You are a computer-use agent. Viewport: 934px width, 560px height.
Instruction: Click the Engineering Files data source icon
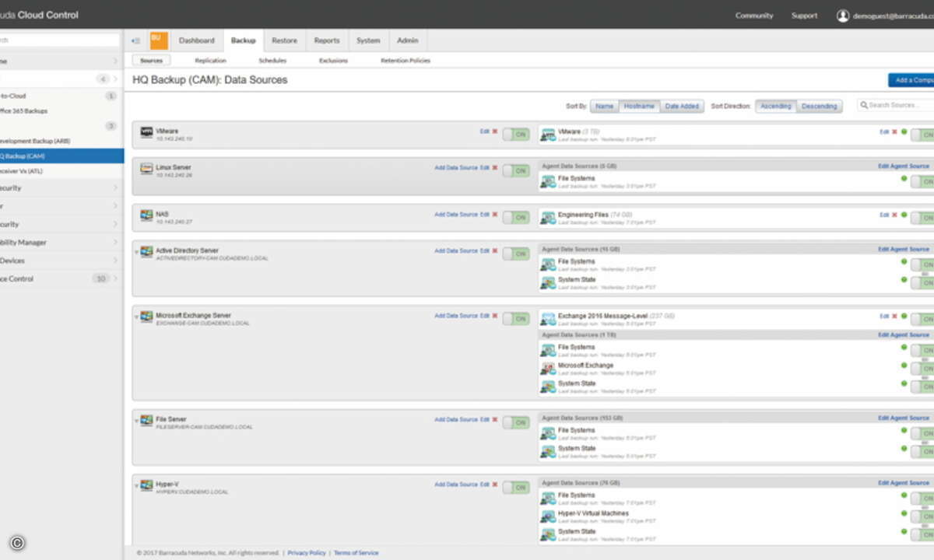pos(548,218)
